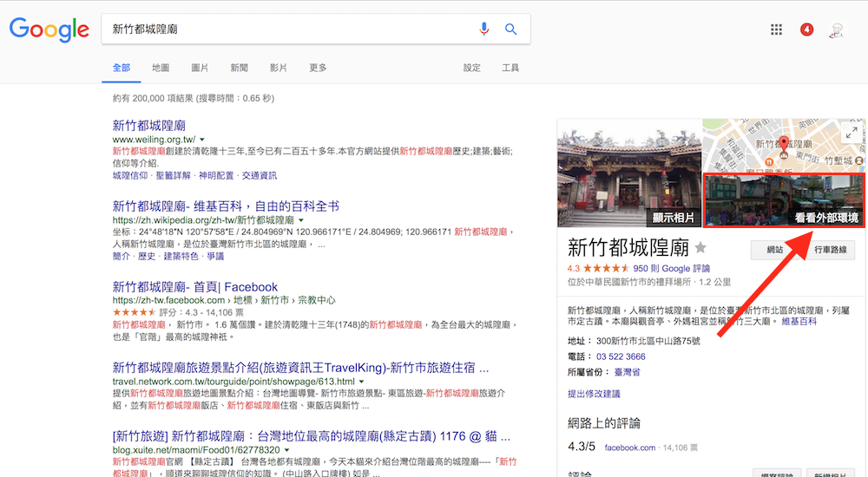
Task: Click the 網站 button
Action: (775, 250)
